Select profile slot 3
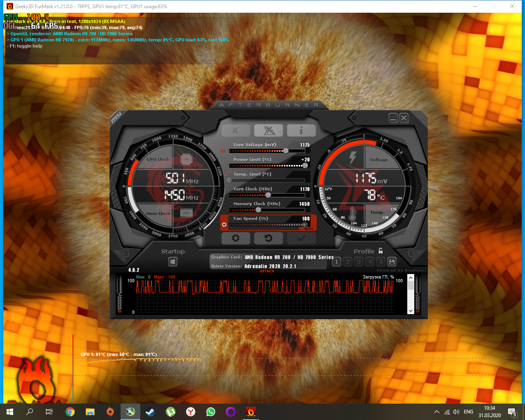The height and width of the screenshot is (420, 525). point(359,262)
